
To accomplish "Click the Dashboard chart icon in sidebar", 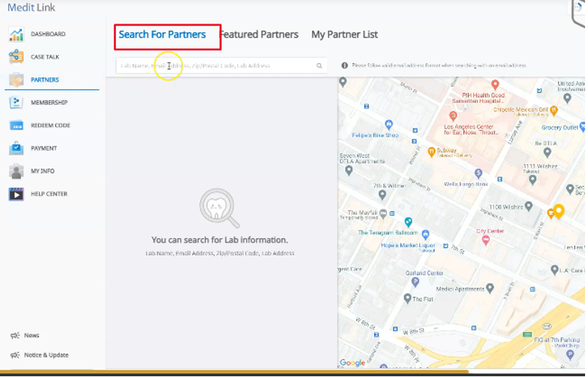I will click(15, 35).
